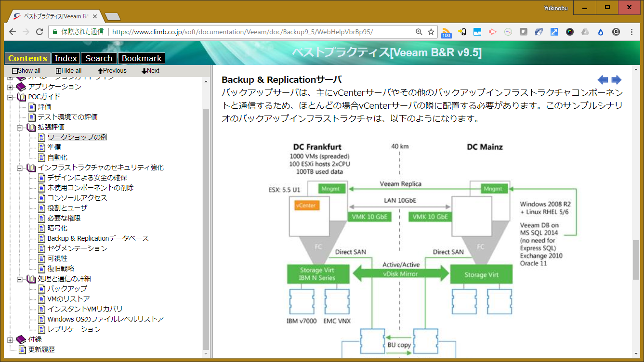Go to next topic with blue right arrow

617,80
